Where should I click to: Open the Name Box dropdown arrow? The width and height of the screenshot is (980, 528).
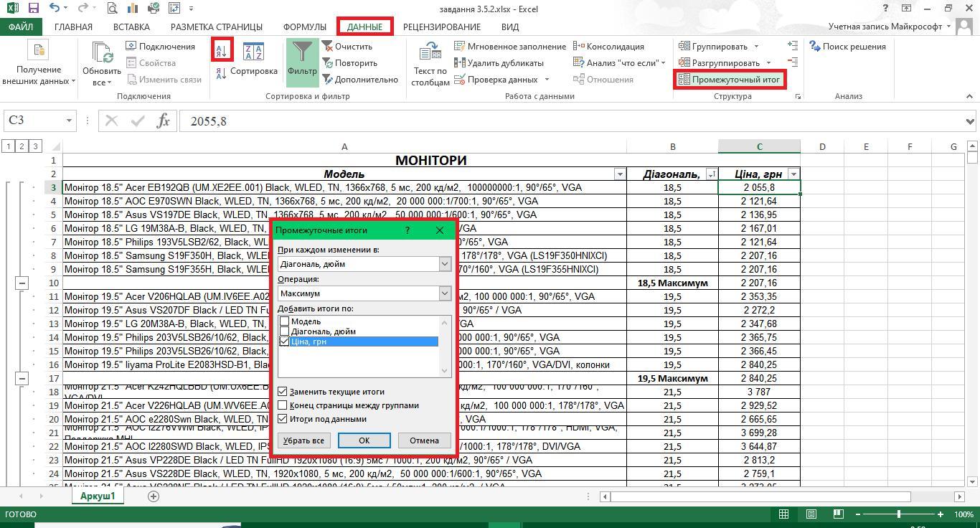(x=69, y=121)
